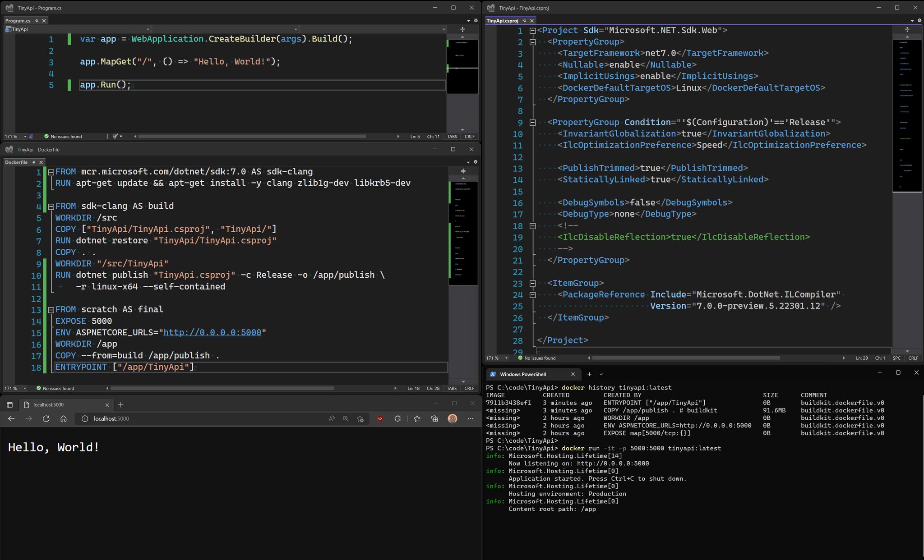This screenshot has height=560, width=924.
Task: Select the Windows PowerShell terminal tab
Action: [x=528, y=374]
